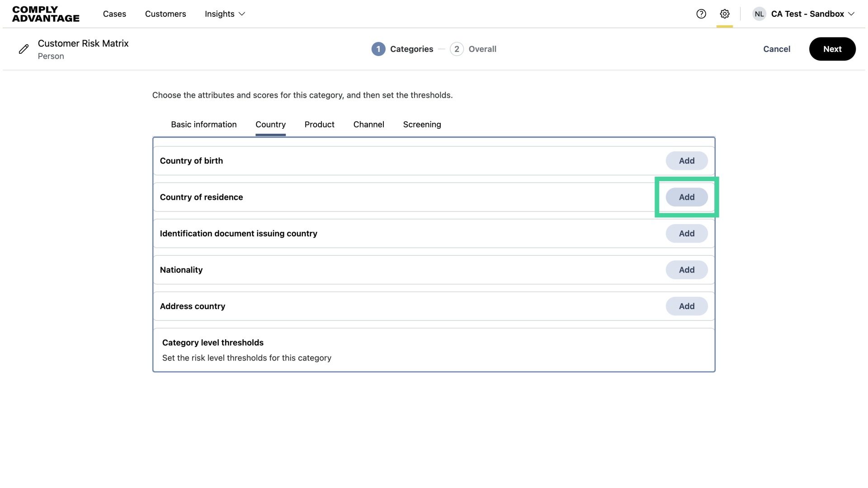Click the ComplyAdvantage logo
Viewport: 868px width, 488px height.
[46, 14]
